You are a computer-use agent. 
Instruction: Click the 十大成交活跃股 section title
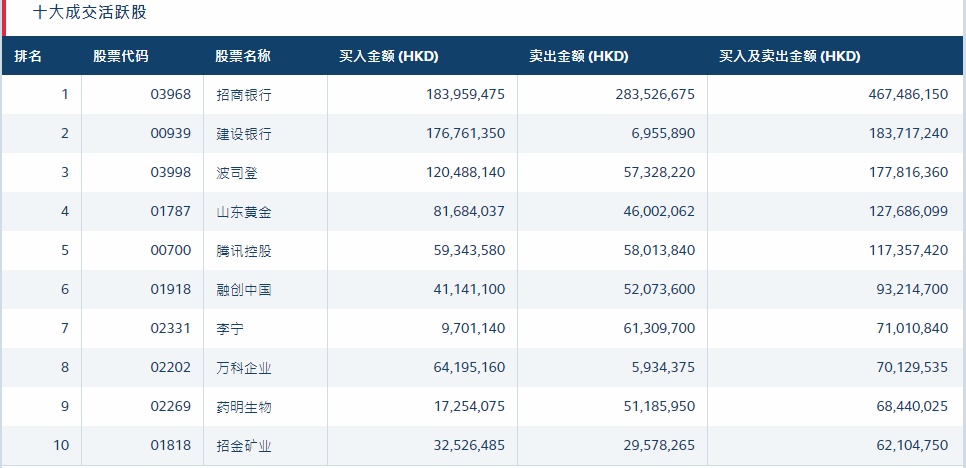[90, 12]
